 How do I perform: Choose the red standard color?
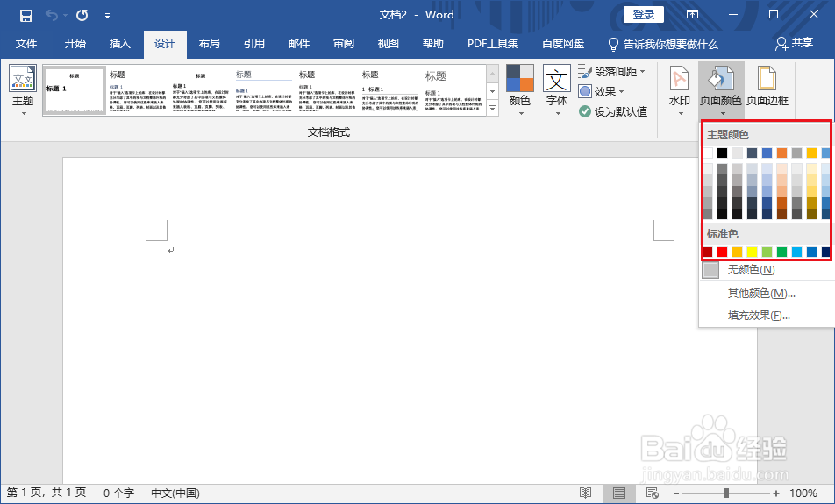722,252
